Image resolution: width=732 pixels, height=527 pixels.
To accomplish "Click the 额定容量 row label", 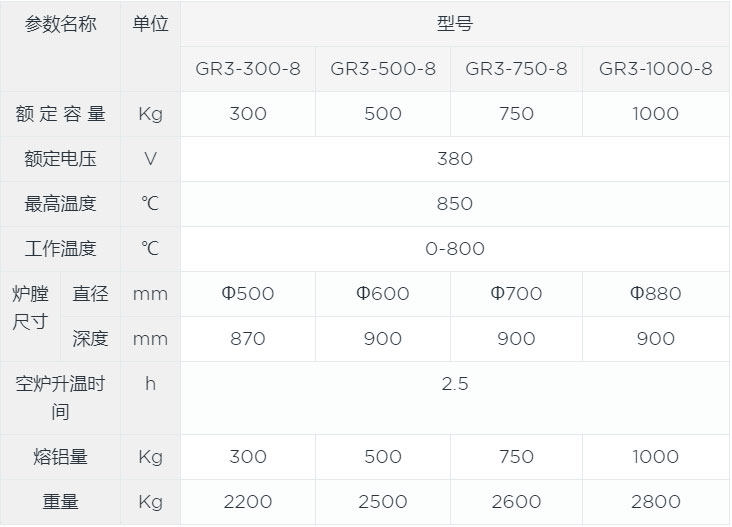I will (60, 114).
